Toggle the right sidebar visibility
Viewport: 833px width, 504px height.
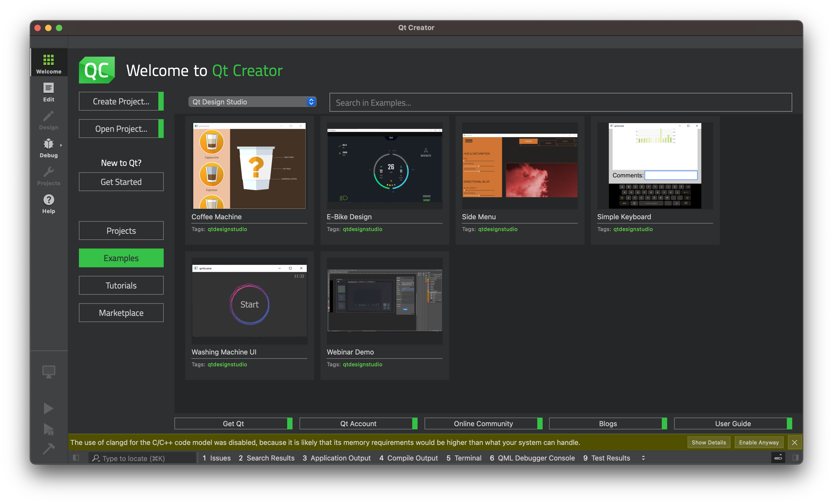coord(795,458)
